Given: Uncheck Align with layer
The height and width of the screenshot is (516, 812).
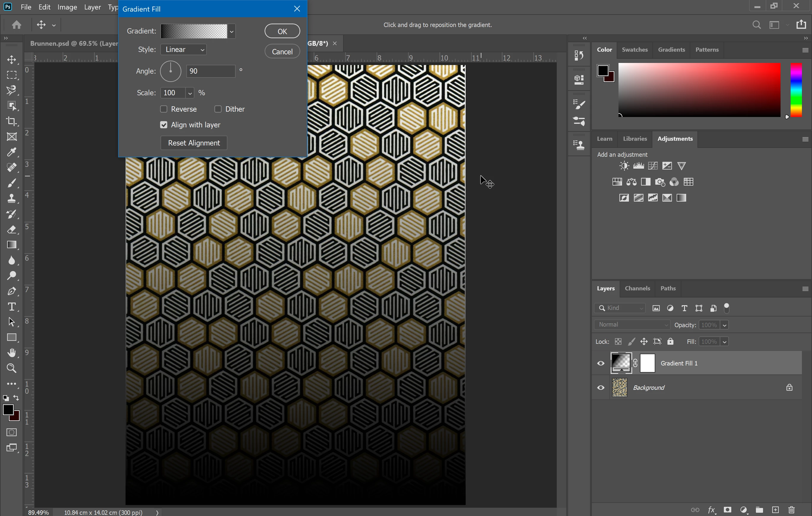Looking at the screenshot, I should pyautogui.click(x=164, y=125).
